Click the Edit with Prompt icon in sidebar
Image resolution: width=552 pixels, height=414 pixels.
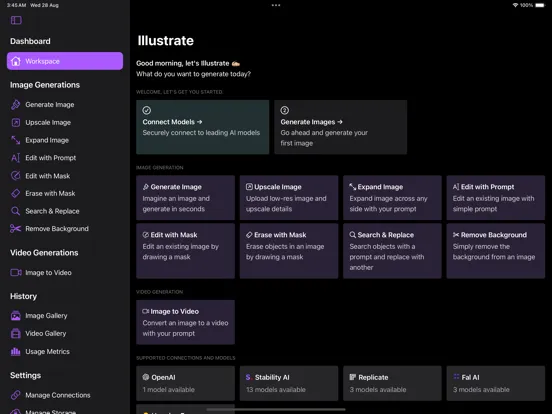(x=15, y=158)
